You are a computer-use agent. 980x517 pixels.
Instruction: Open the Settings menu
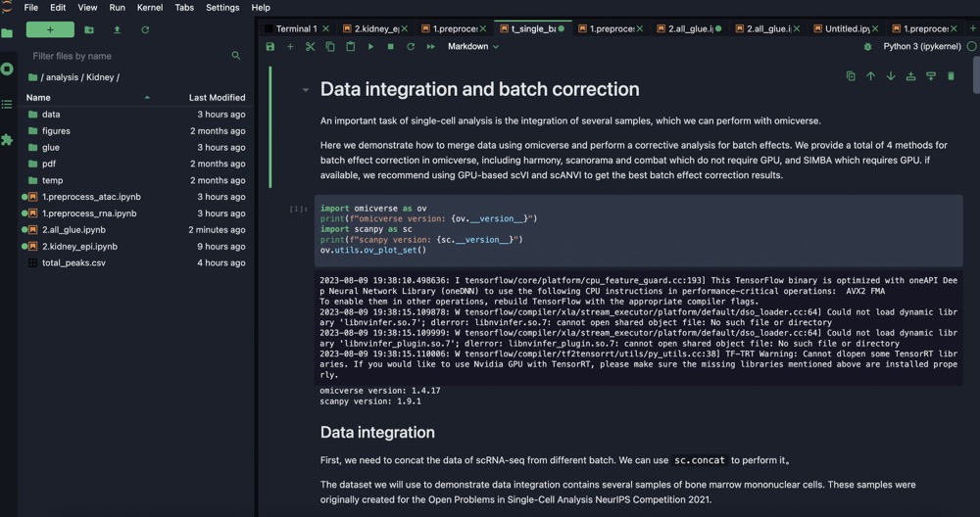(x=222, y=8)
